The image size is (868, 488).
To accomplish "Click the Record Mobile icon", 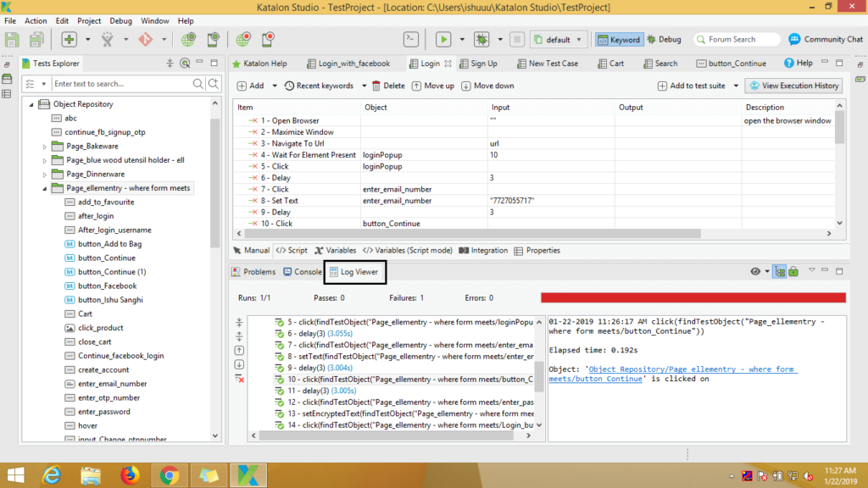I will pos(269,39).
